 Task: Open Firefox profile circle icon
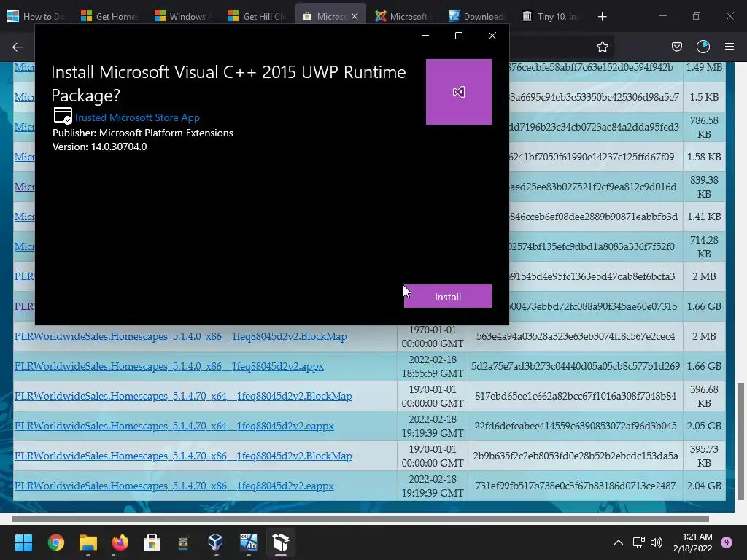pyautogui.click(x=703, y=47)
